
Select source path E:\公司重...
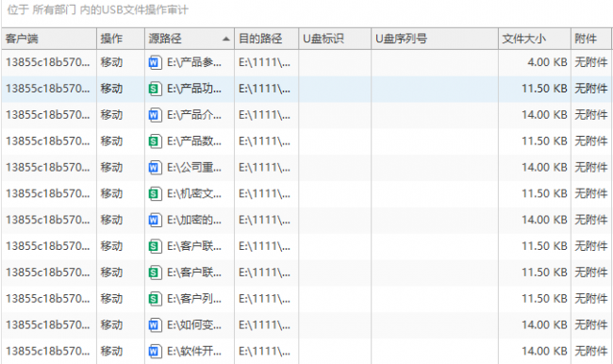tap(194, 167)
